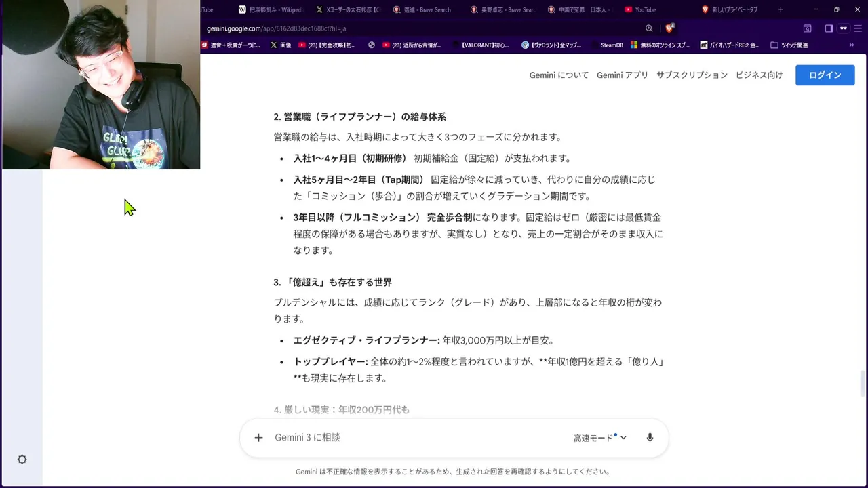868x488 pixels.
Task: Open the ツイッチ関連 bookmarks folder
Action: [789, 45]
